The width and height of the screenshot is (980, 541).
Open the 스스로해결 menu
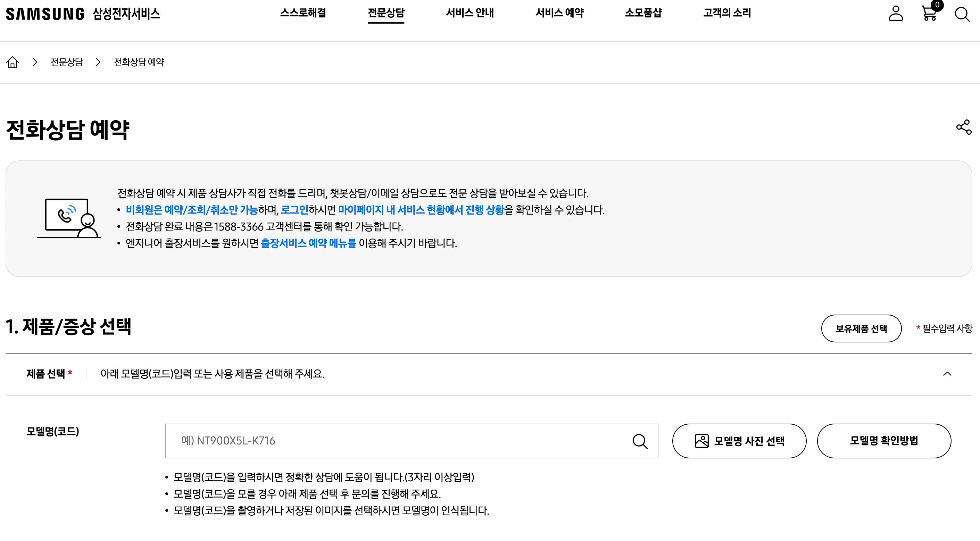(303, 13)
